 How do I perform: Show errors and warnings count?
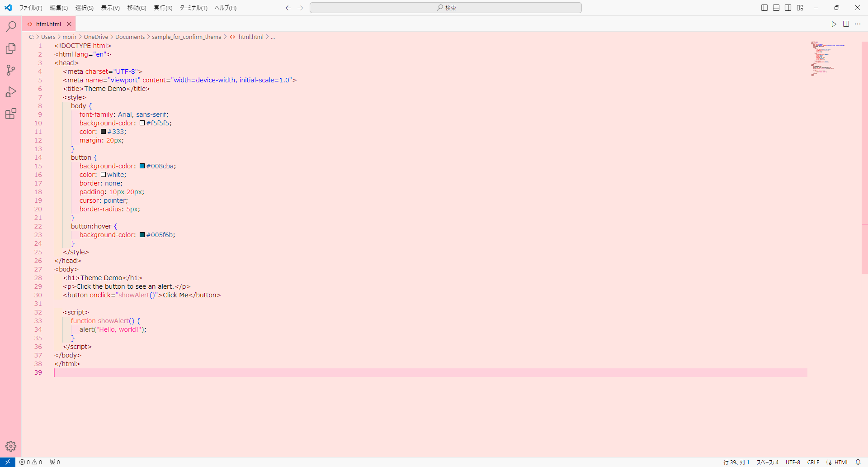click(x=31, y=462)
